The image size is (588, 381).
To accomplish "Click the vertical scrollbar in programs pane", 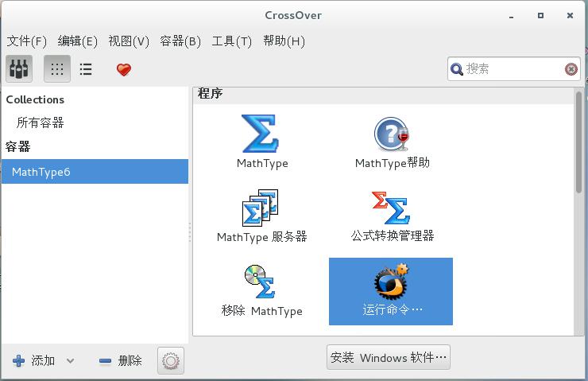I will (579, 142).
